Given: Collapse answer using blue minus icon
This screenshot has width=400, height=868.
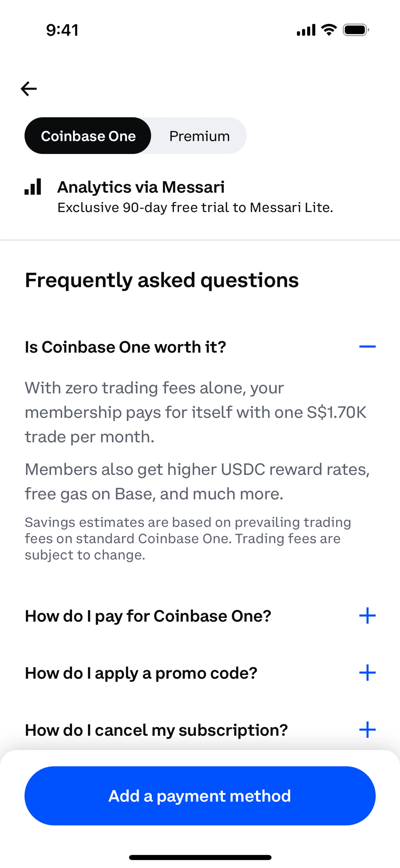Looking at the screenshot, I should click(x=367, y=347).
